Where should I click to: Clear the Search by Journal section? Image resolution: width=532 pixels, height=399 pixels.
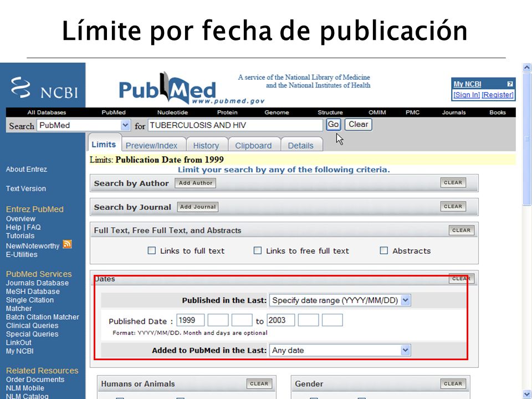[x=453, y=206]
